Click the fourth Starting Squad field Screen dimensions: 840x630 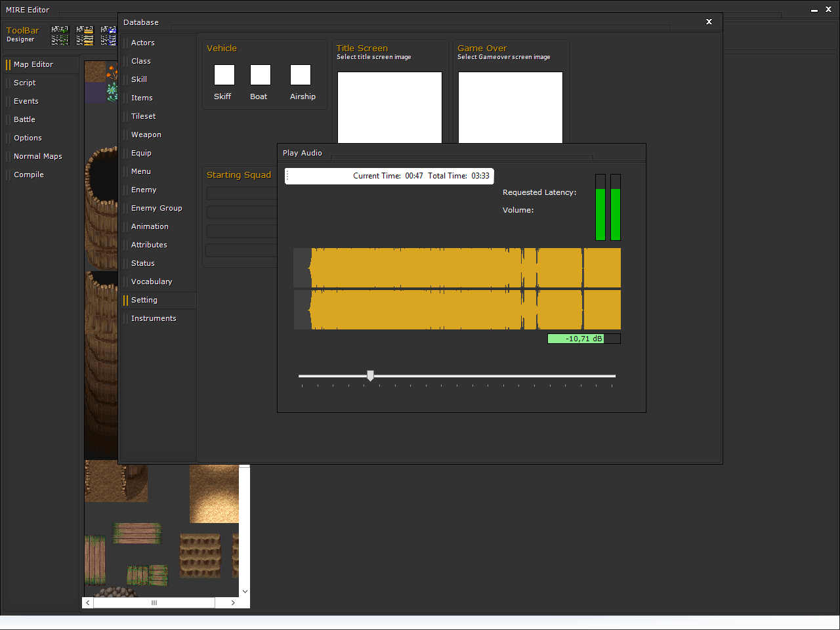[241, 250]
